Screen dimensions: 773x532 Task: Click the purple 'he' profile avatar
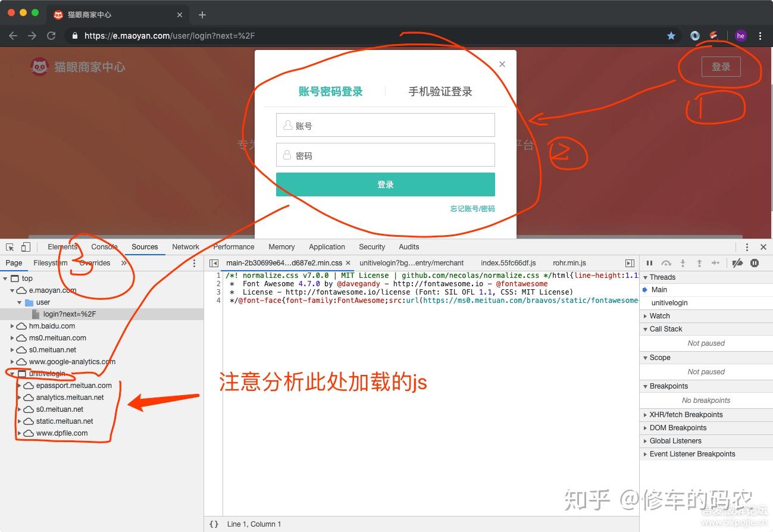(740, 36)
